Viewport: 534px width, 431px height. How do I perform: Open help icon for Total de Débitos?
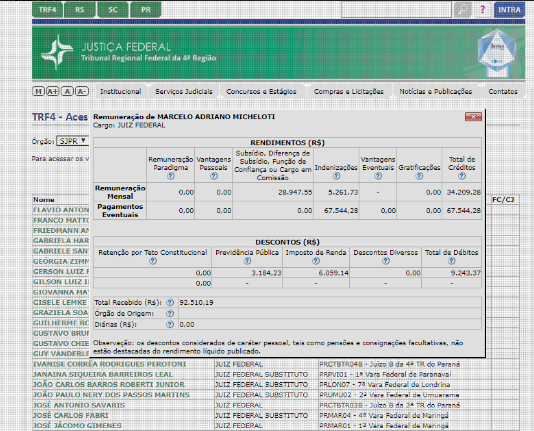coord(452,261)
